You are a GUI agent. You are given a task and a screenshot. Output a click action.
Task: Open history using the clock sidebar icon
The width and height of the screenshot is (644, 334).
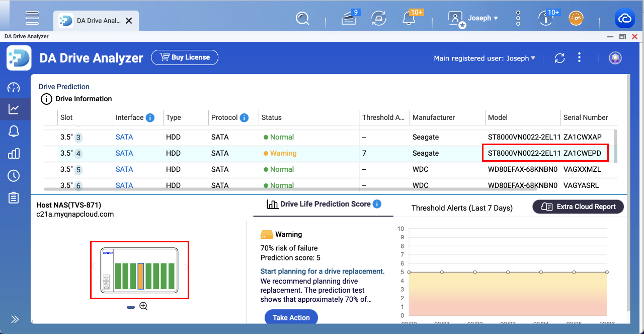(15, 175)
